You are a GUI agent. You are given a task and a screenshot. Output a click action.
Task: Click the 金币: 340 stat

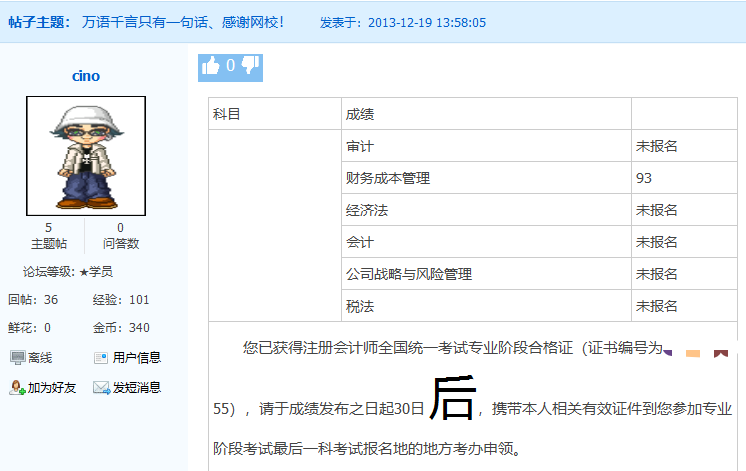[121, 328]
